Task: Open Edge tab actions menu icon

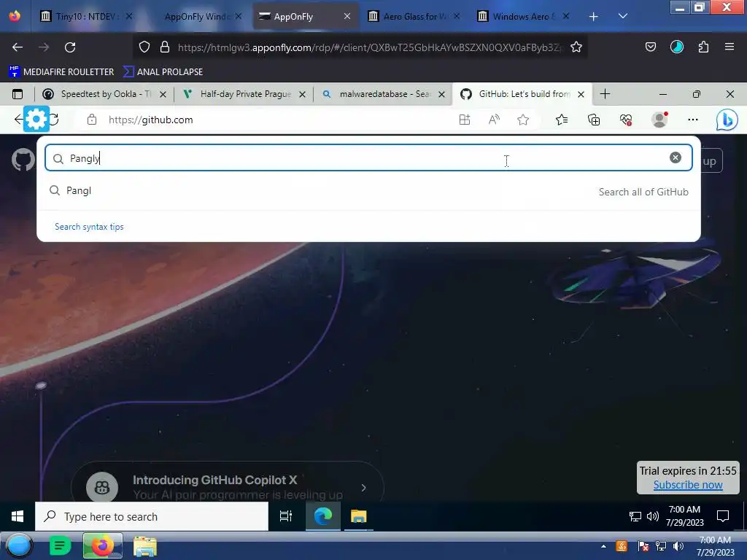Action: pos(18,94)
